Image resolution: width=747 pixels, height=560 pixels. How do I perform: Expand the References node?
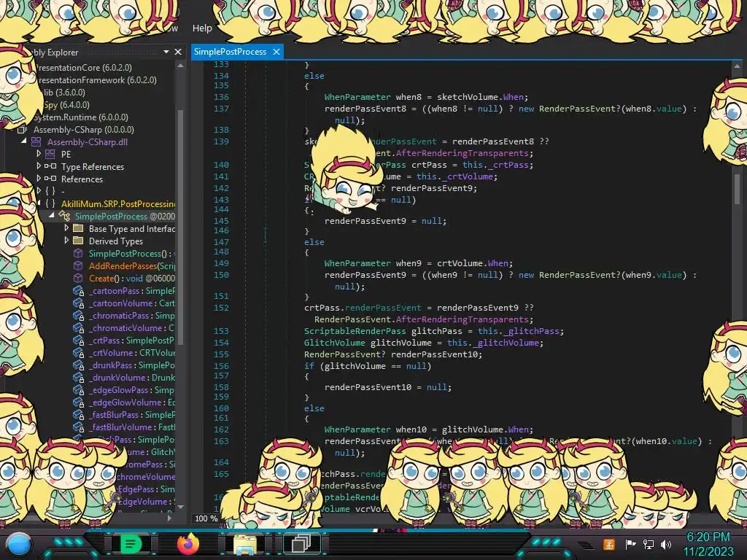(39, 179)
